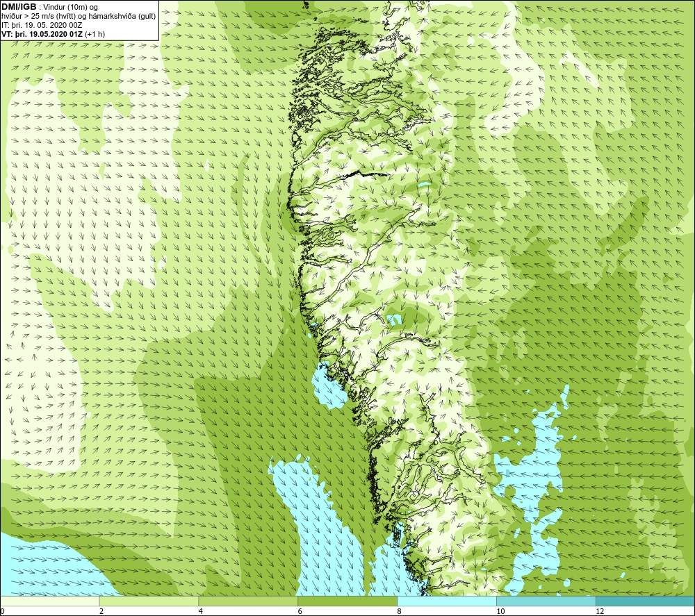Click the 4–6 m/s legend color band

pyautogui.click(x=248, y=601)
